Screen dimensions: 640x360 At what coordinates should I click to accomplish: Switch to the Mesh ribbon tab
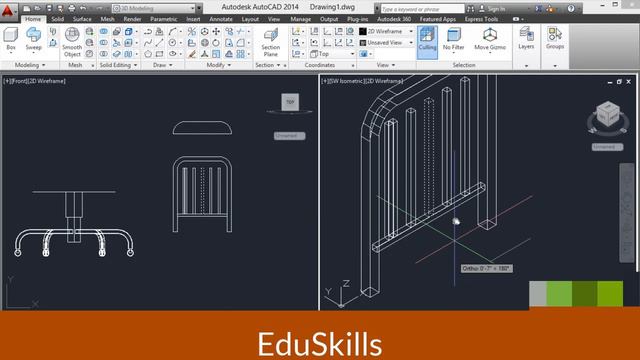click(x=107, y=19)
